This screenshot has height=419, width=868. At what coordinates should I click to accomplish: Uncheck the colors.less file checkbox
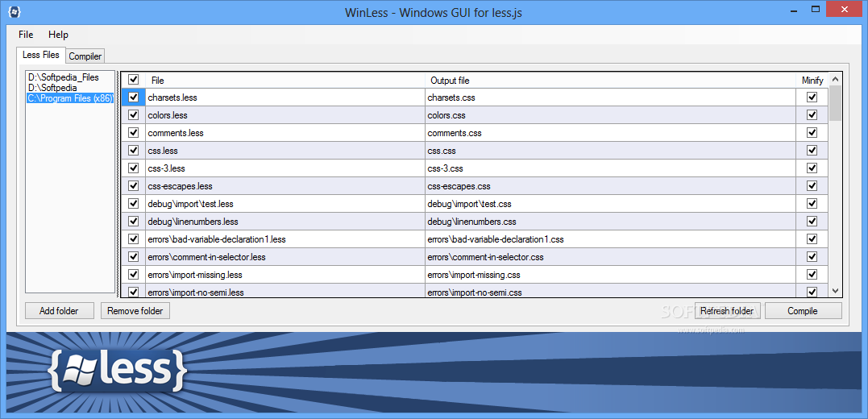134,115
